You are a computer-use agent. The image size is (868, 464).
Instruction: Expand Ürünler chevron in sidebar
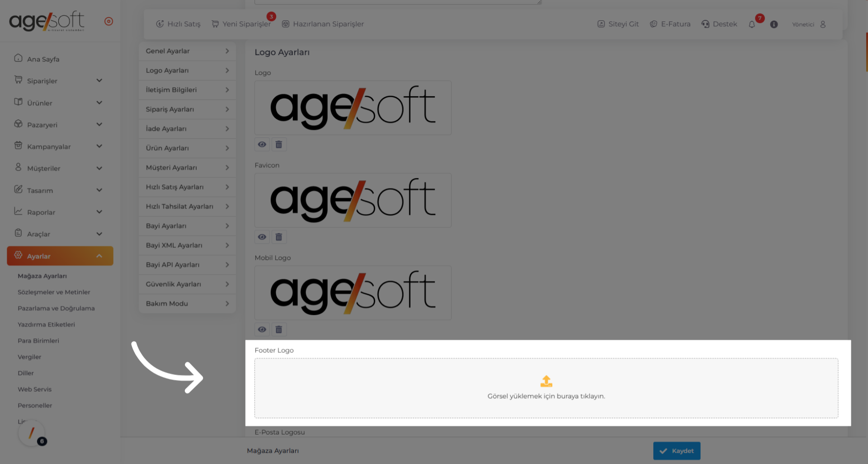coord(99,103)
